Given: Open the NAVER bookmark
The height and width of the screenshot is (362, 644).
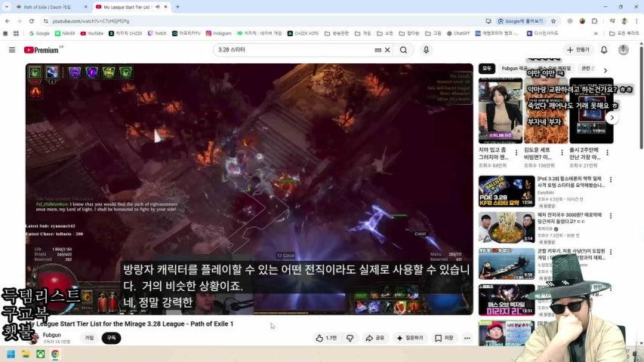Looking at the screenshot, I should coord(65,33).
